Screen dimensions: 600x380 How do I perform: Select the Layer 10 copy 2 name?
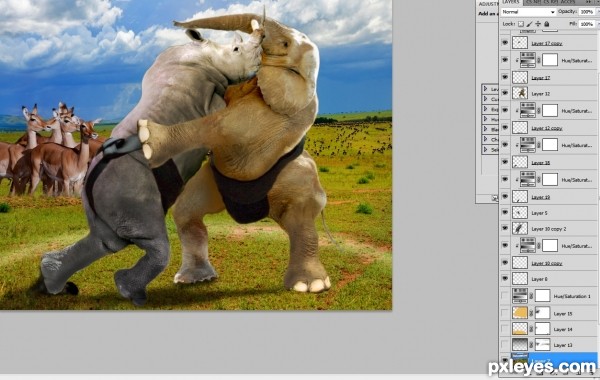pyautogui.click(x=549, y=229)
